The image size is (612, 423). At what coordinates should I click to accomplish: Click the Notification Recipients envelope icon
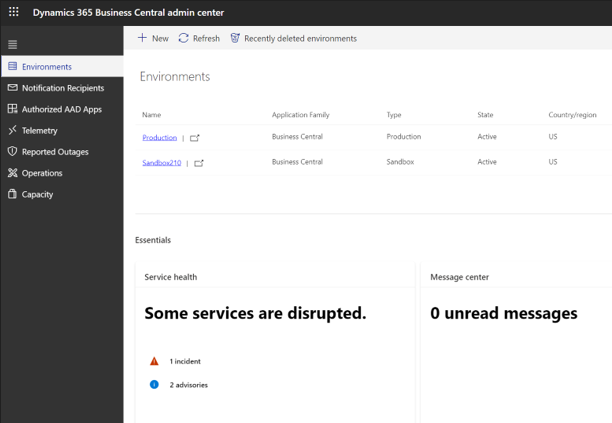[12, 87]
